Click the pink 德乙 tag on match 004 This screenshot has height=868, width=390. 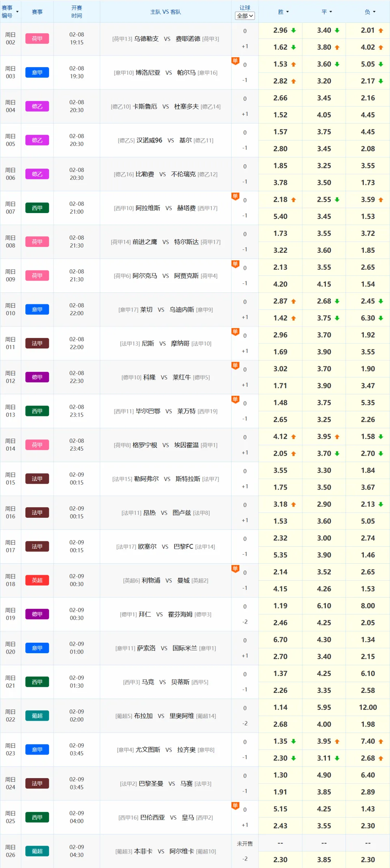[x=37, y=107]
